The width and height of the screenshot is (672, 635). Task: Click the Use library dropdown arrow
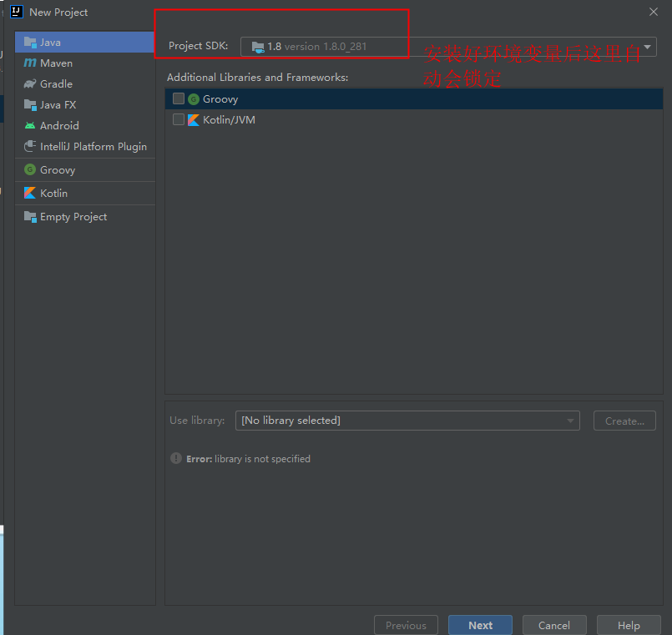[x=570, y=421]
